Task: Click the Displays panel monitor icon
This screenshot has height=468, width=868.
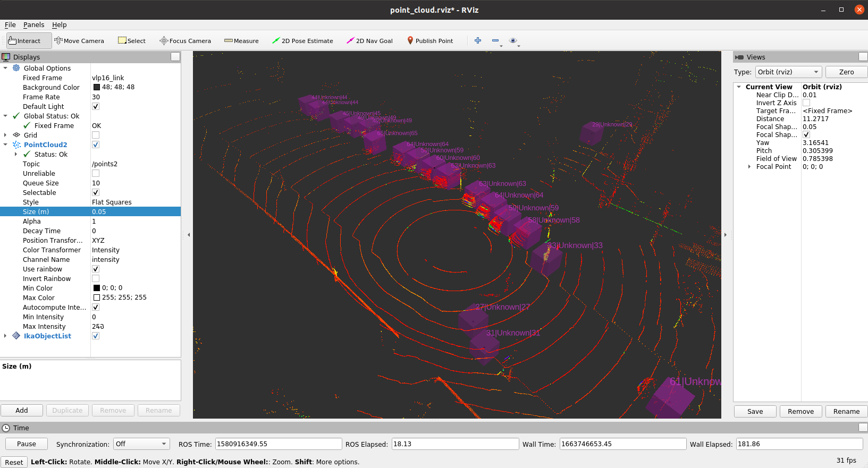Action: 6,57
